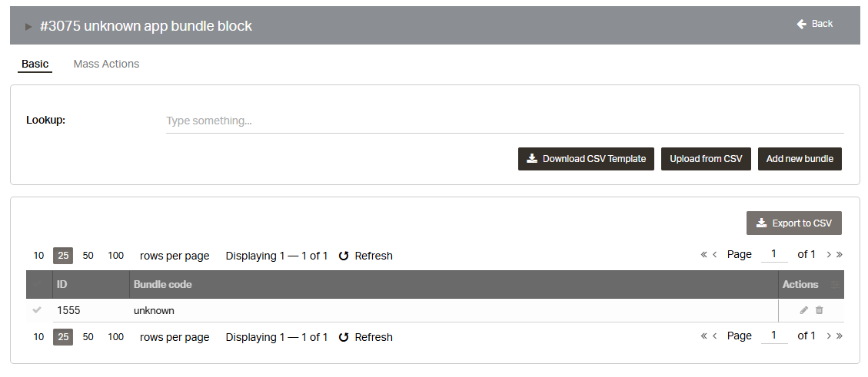Click the Refresh icon above the table
The width and height of the screenshot is (868, 377).
pos(344,256)
